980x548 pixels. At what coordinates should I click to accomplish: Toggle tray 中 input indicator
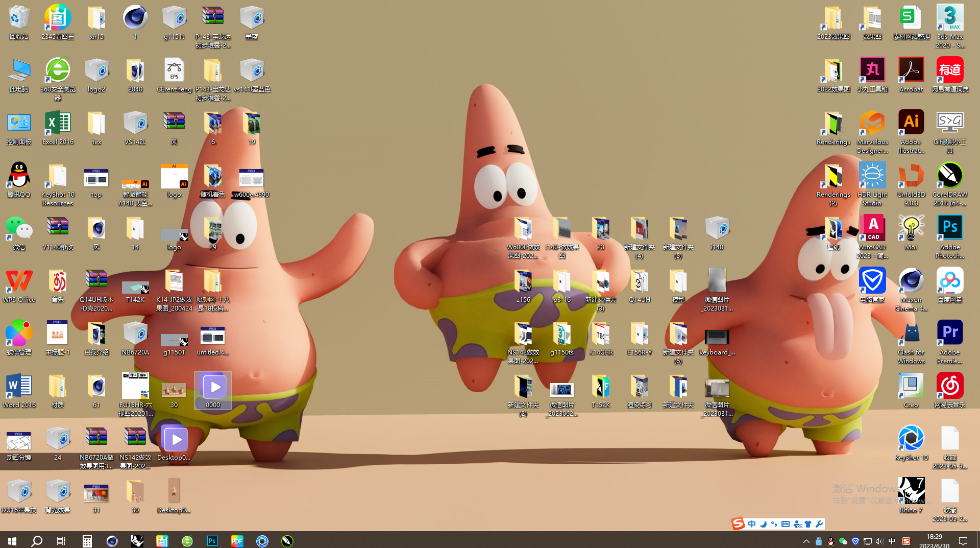pyautogui.click(x=892, y=541)
